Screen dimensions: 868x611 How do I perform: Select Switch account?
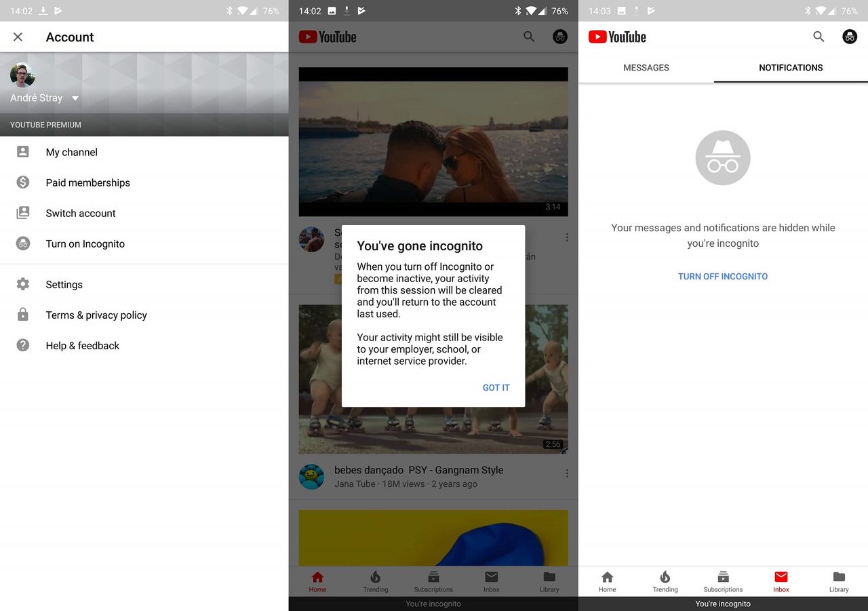tap(144, 213)
